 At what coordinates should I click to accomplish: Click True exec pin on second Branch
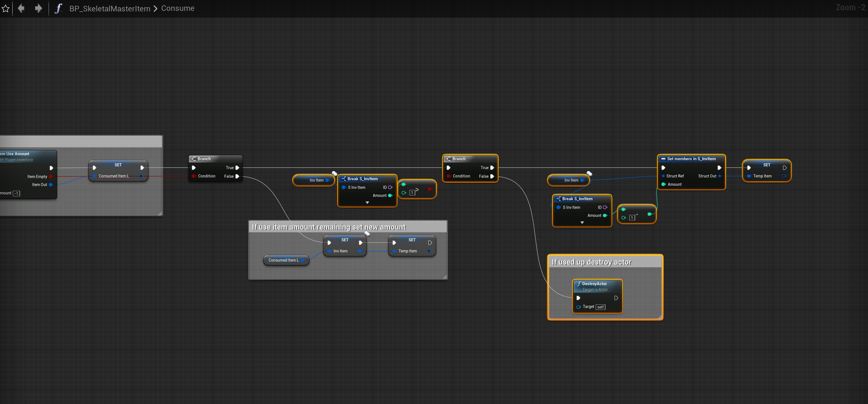[492, 168]
